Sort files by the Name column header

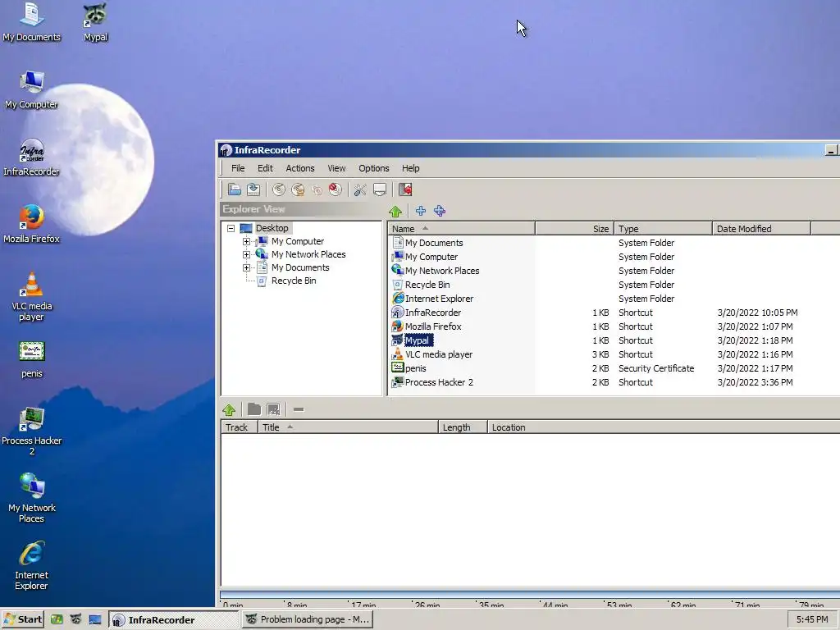(x=461, y=229)
